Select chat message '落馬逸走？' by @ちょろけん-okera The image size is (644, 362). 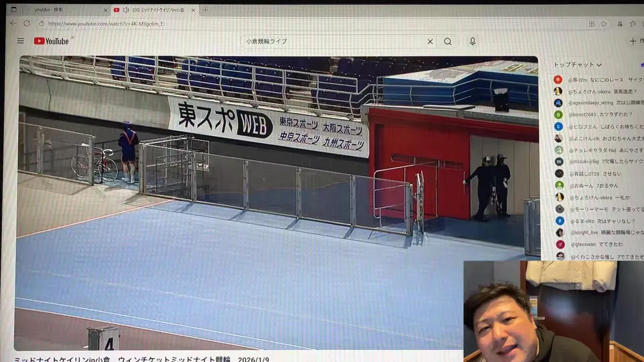point(625,92)
